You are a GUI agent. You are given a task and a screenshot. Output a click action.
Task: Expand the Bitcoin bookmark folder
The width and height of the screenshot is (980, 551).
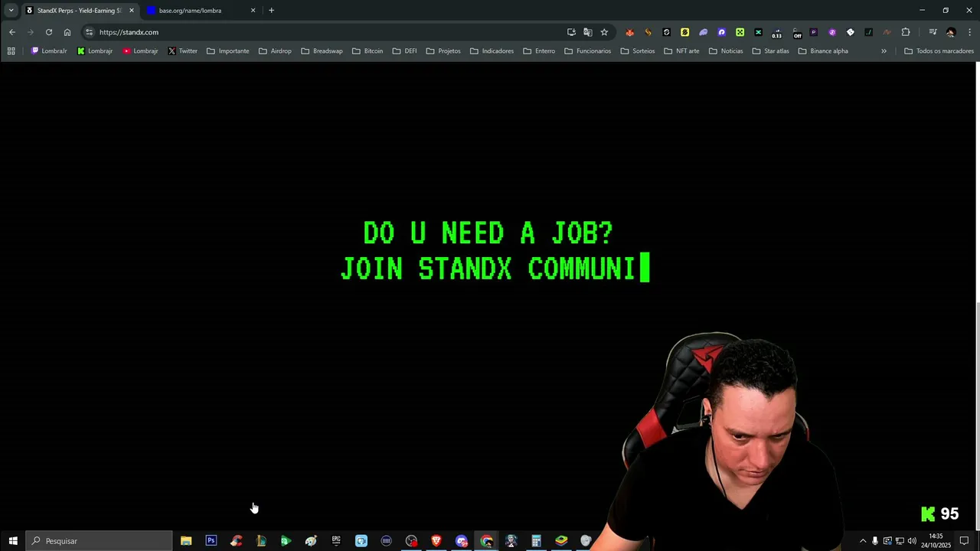coord(367,51)
